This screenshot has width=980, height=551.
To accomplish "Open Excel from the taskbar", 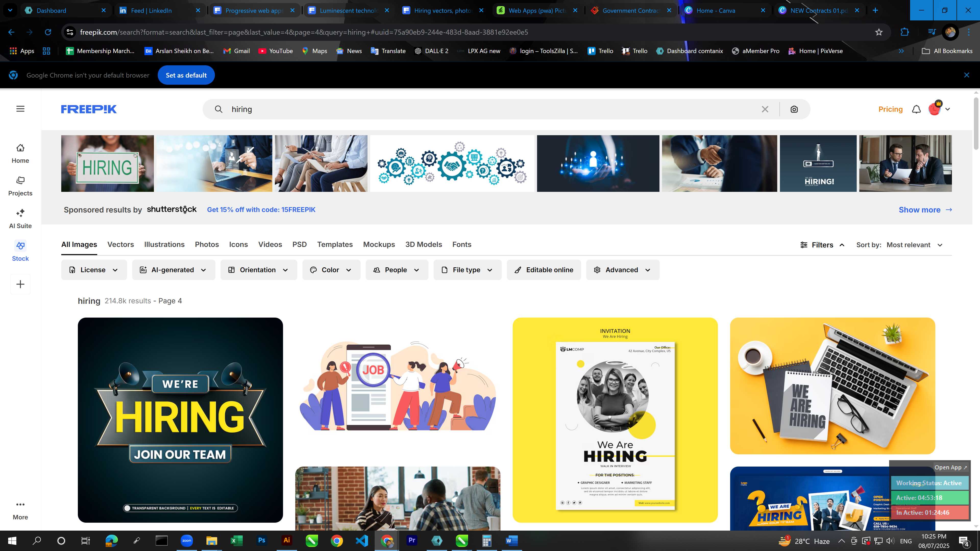I will tap(236, 540).
